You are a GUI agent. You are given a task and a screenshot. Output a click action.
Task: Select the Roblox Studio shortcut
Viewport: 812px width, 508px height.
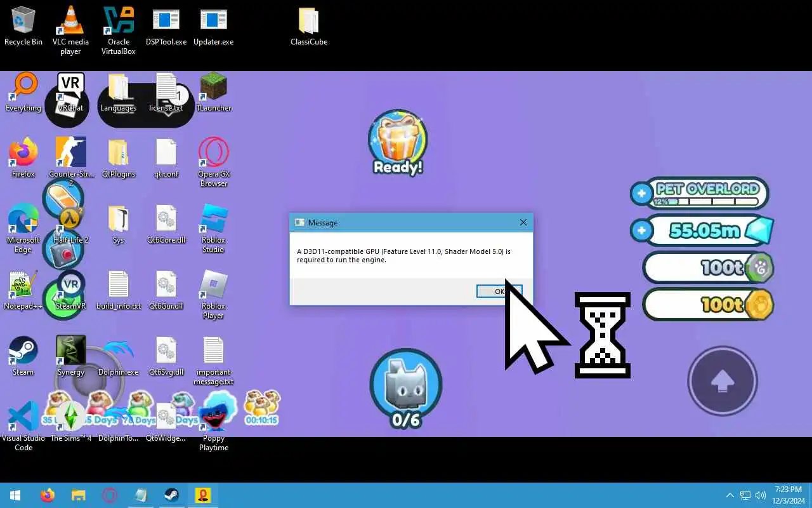[x=214, y=229]
